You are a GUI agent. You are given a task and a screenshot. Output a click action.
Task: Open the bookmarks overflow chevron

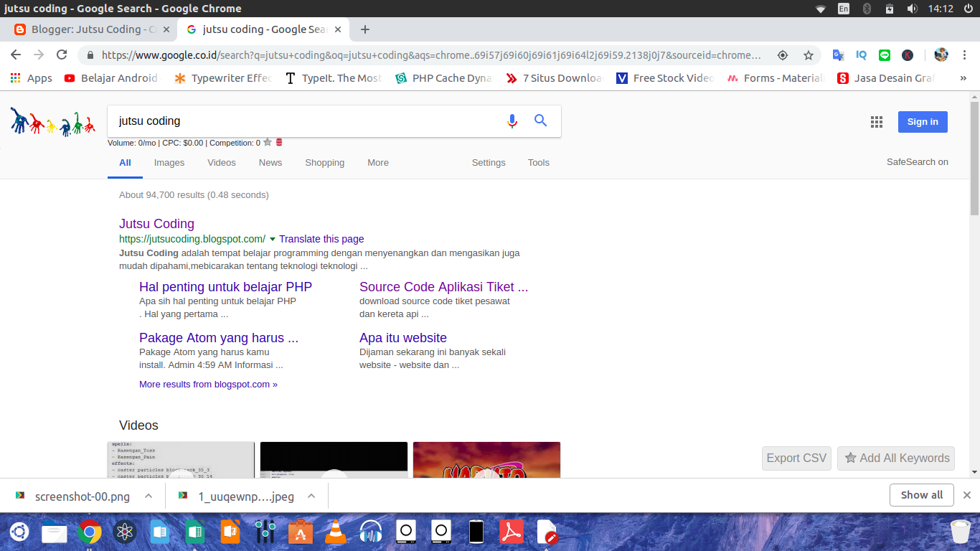pos(963,78)
